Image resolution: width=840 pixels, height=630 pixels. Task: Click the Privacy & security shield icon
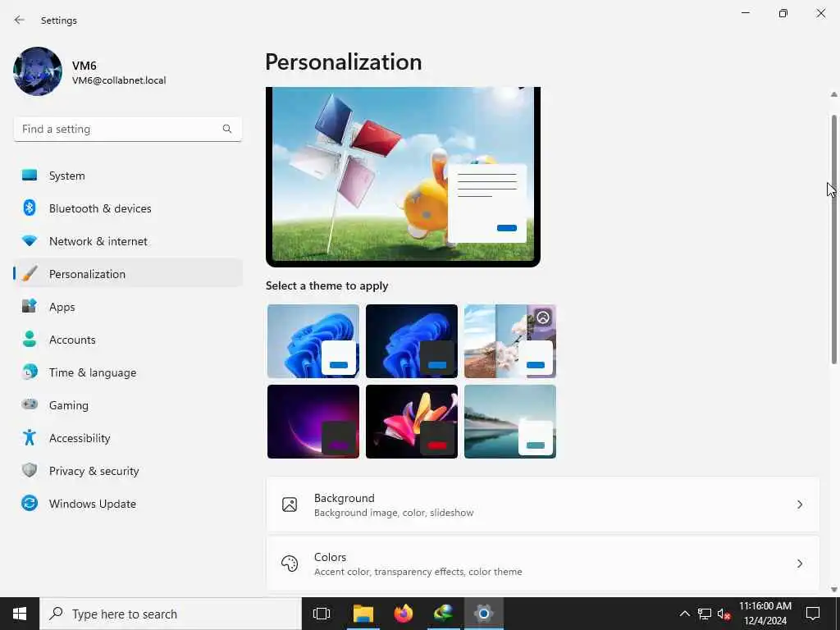tap(30, 470)
